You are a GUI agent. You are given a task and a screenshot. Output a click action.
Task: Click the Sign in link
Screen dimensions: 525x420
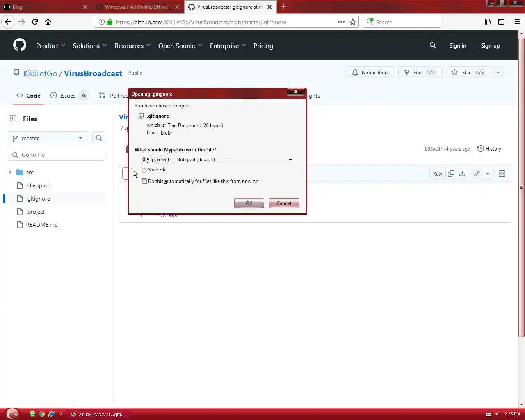458,46
